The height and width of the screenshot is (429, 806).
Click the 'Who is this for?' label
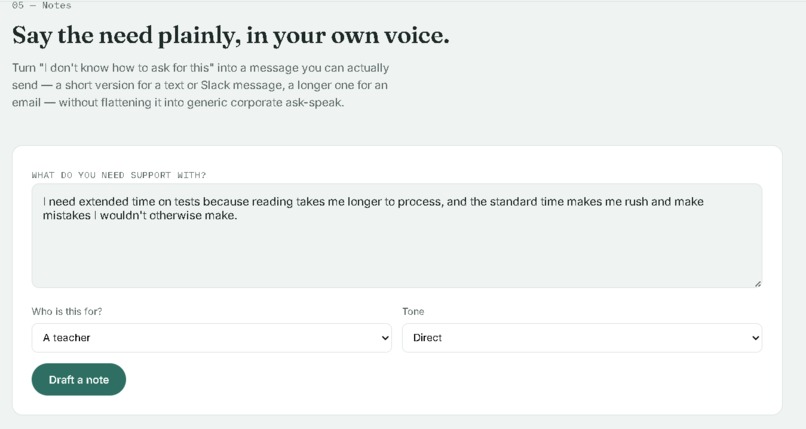67,311
